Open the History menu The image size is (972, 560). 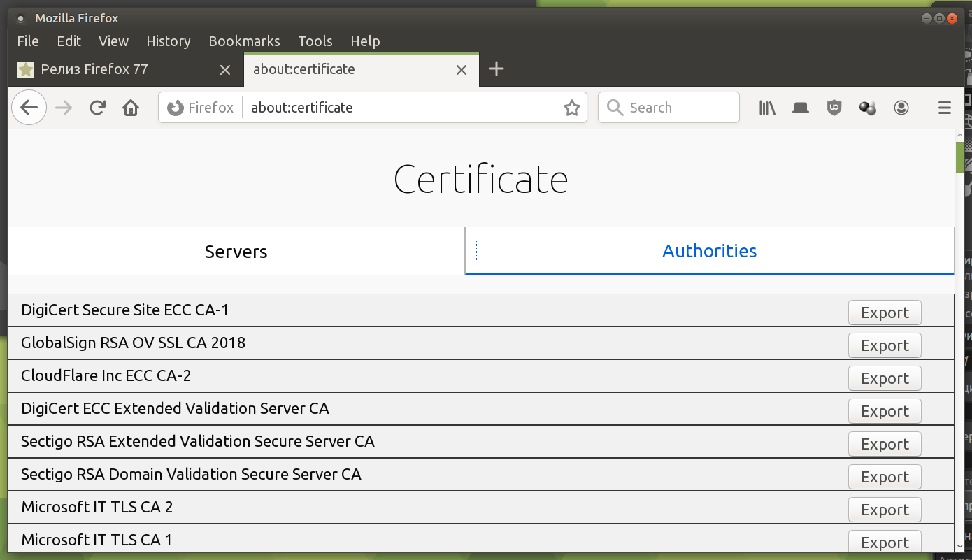click(x=168, y=41)
